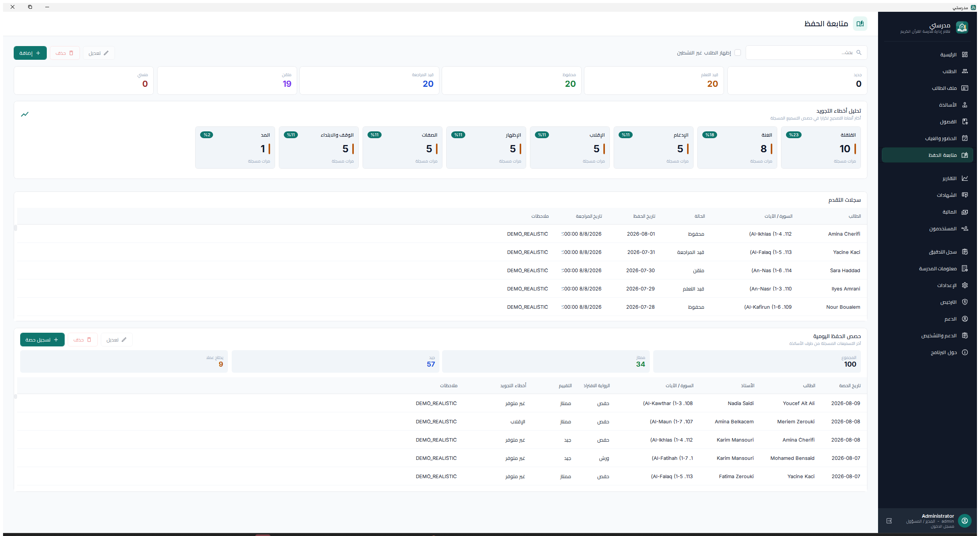Click the ممتاز summary tile showing 34
The image size is (980, 536).
point(546,361)
